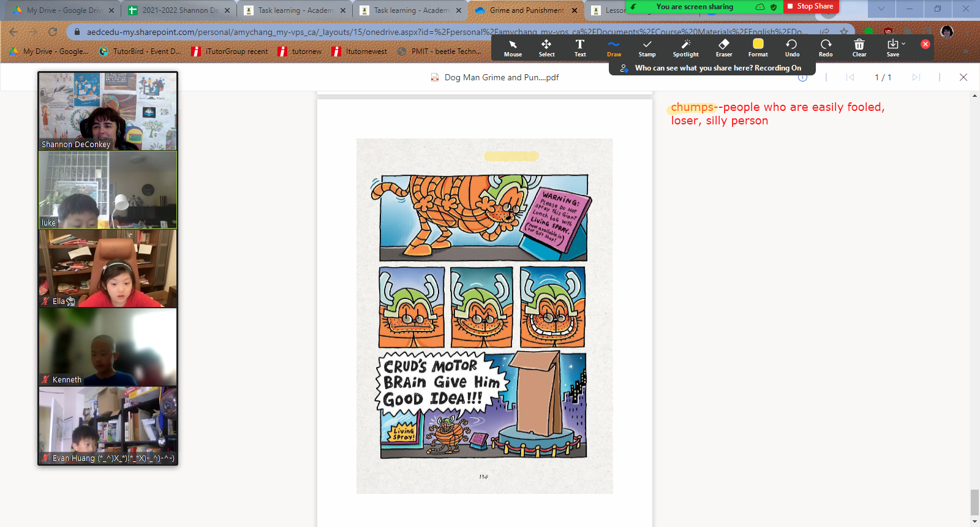Go to the first PDF page

[x=850, y=77]
